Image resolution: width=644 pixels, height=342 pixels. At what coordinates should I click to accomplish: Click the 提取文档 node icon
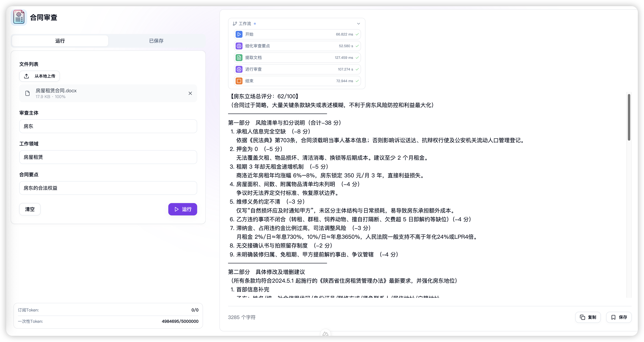point(239,58)
